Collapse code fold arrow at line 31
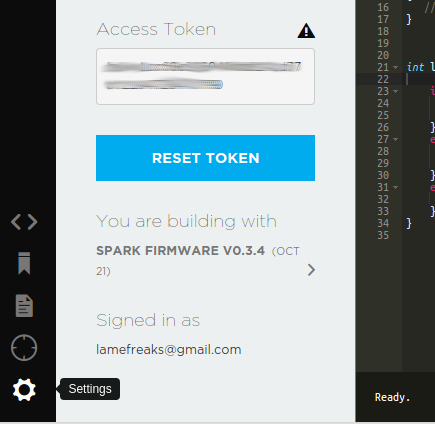Image resolution: width=435 pixels, height=424 pixels. click(396, 187)
